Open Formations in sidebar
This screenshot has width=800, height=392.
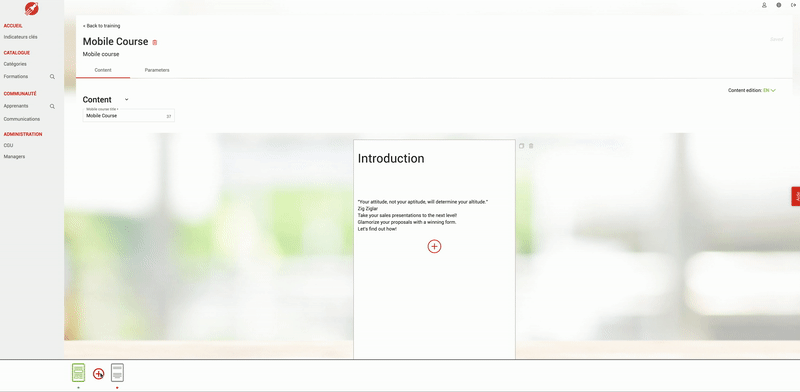tap(16, 77)
